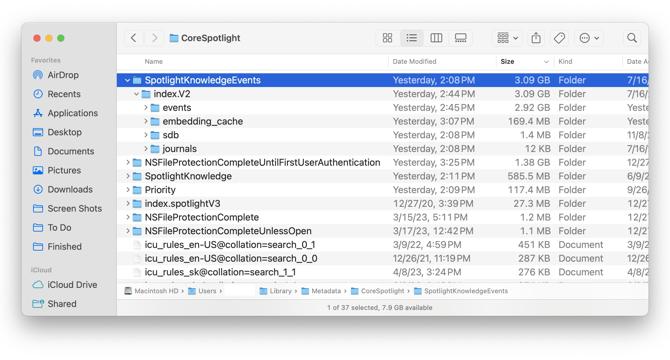670x360 pixels.
Task: Switch to column view
Action: (436, 38)
